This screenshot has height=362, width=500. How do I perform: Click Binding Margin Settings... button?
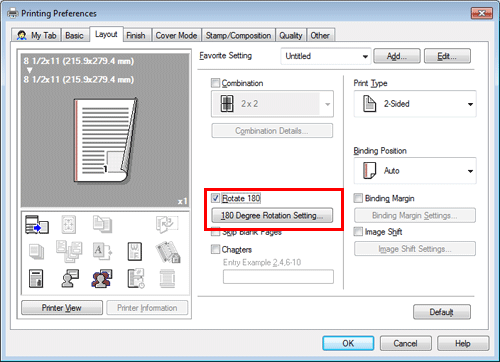click(415, 215)
